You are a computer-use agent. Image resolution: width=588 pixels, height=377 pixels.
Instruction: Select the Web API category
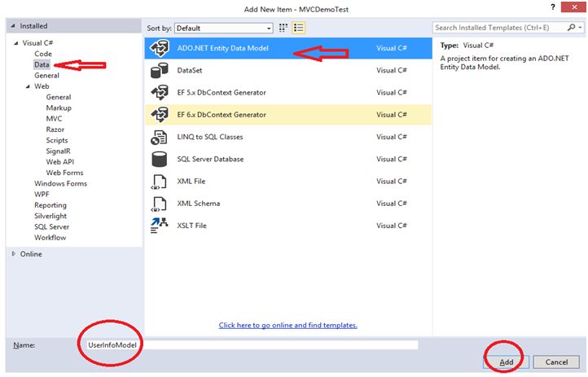pyautogui.click(x=60, y=162)
